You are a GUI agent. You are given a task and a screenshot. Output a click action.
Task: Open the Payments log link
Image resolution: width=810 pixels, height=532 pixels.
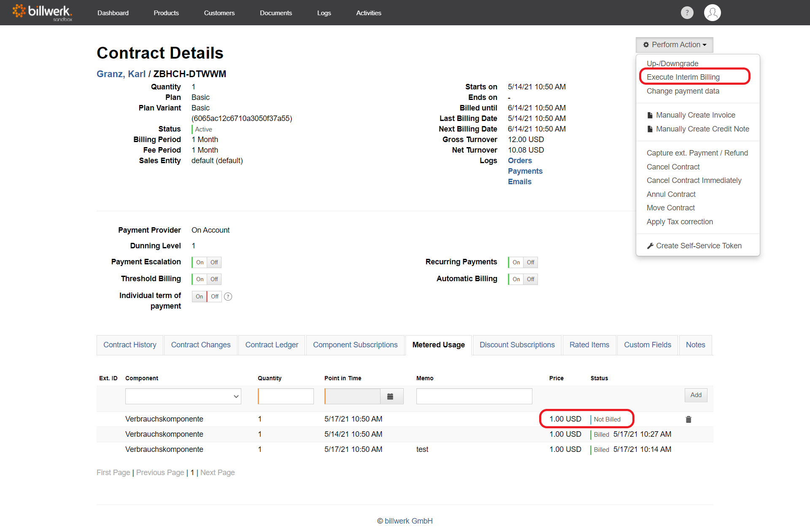coord(525,171)
